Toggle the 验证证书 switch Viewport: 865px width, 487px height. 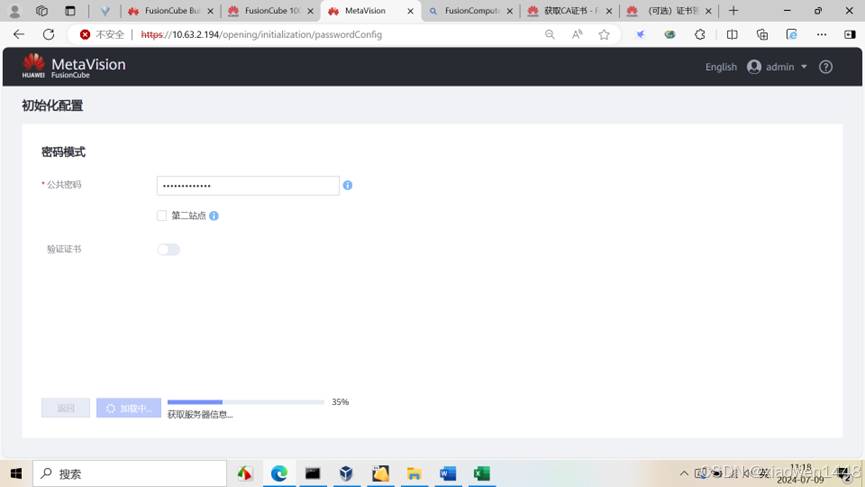tap(168, 249)
